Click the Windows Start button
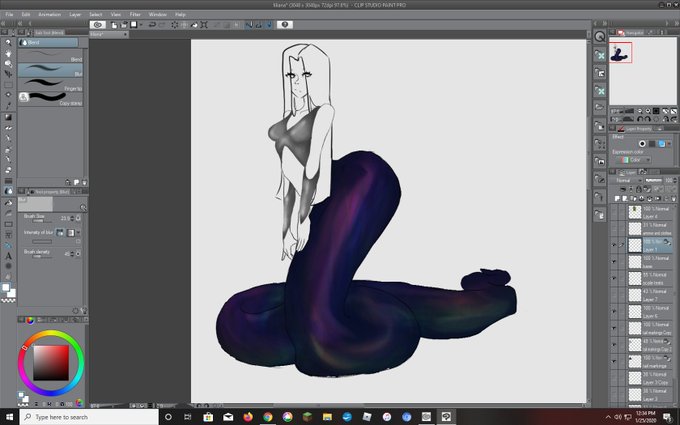The image size is (680, 425). 9,417
